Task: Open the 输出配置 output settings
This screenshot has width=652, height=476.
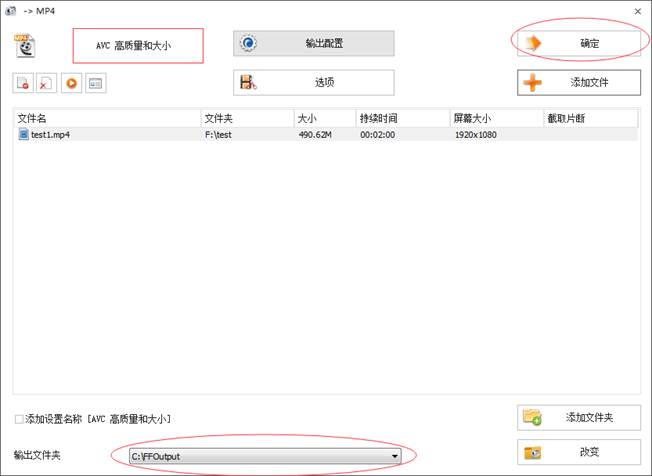Action: (314, 43)
